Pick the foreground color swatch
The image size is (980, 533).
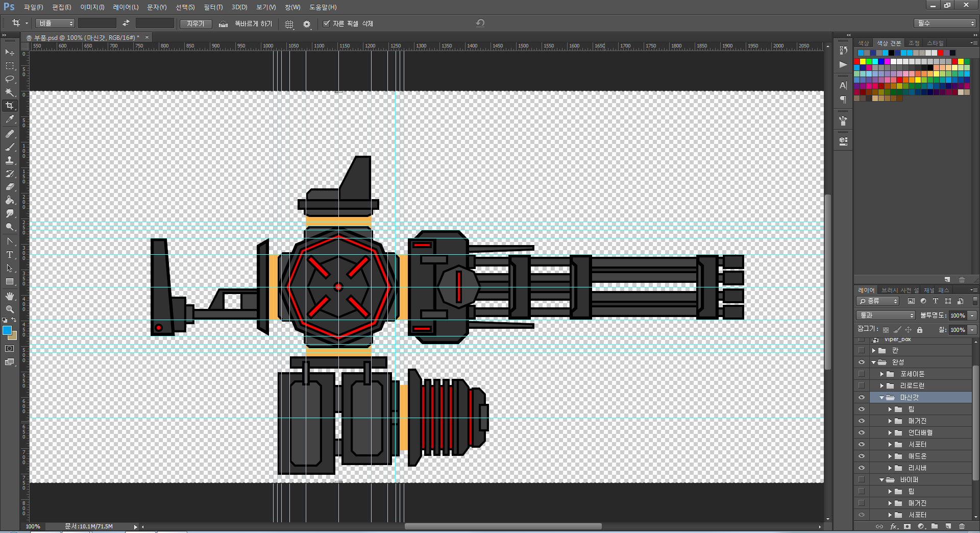point(7,330)
